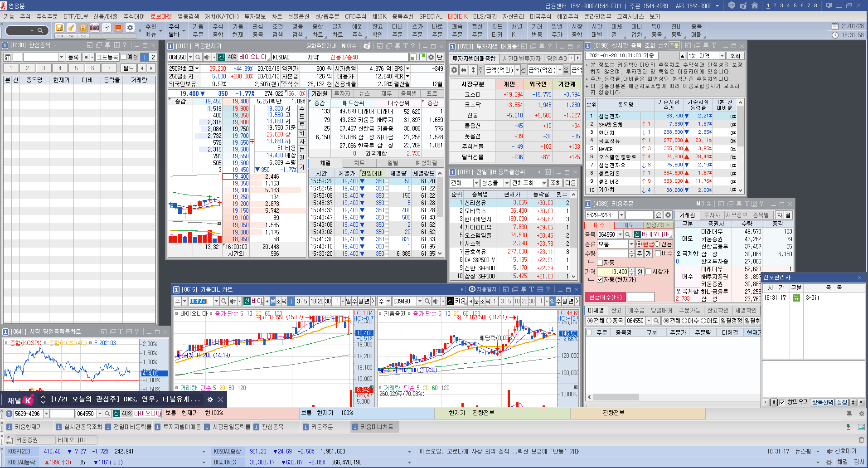Select 매수 radio button in 미체결 filter
The width and height of the screenshot is (868, 468).
tap(684, 321)
